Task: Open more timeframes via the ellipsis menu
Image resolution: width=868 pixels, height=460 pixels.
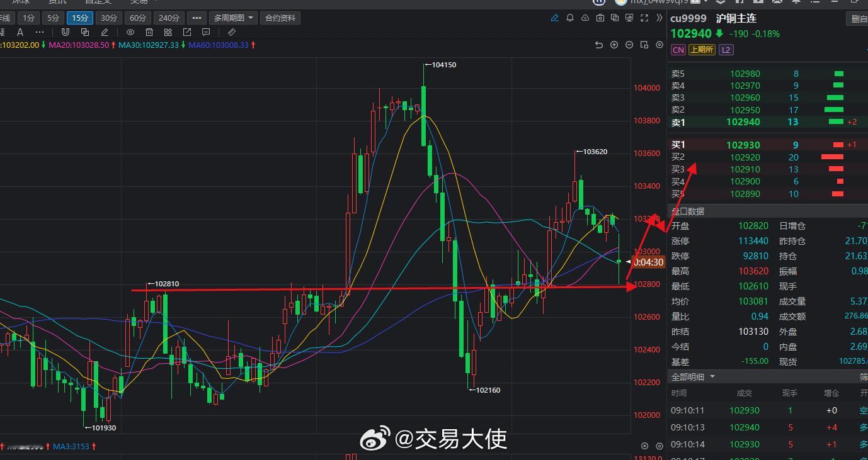Action: [197, 18]
